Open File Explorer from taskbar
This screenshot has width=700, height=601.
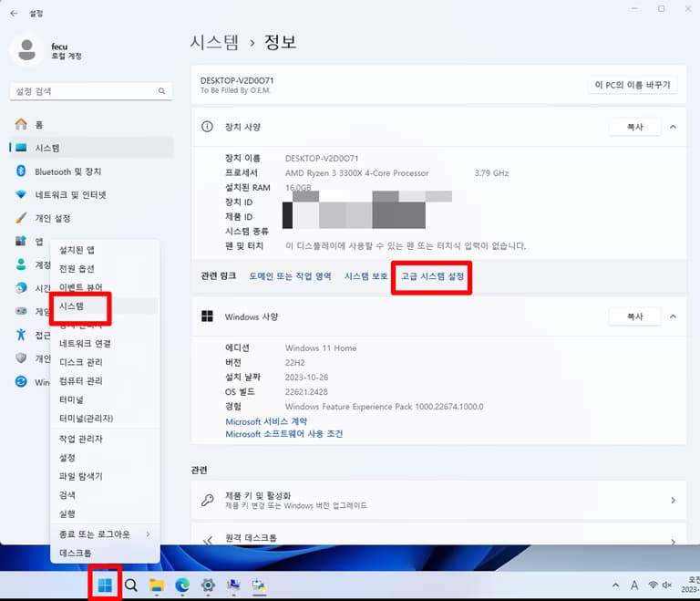point(156,585)
